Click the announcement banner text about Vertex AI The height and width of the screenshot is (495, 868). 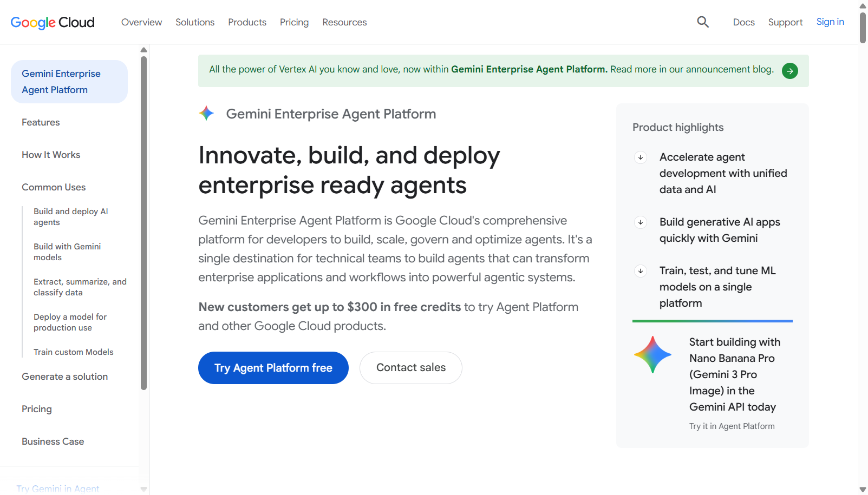(x=491, y=69)
